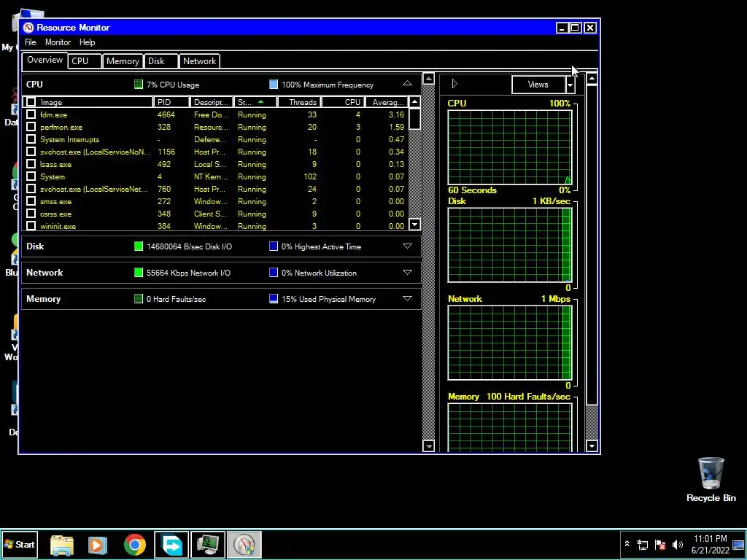The width and height of the screenshot is (747, 560).
Task: Click main pane scroll down arrow
Action: click(x=428, y=447)
